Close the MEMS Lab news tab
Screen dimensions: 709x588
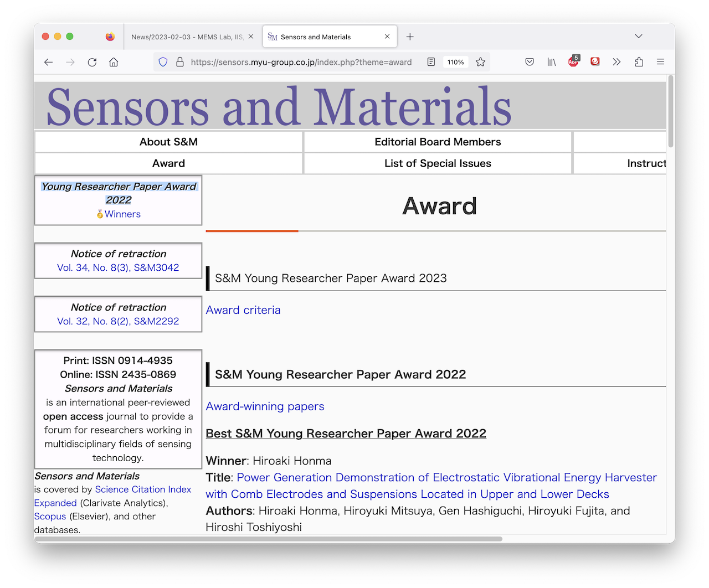pos(251,37)
